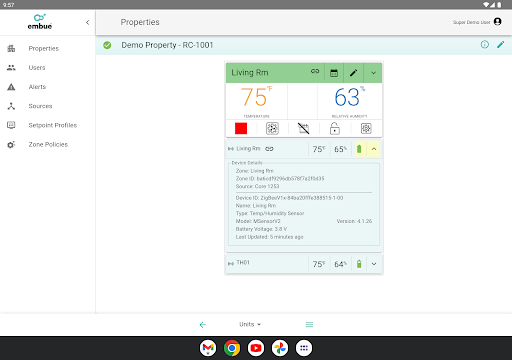Open the app drawer from taskbar
The image size is (512, 360).
click(304, 348)
